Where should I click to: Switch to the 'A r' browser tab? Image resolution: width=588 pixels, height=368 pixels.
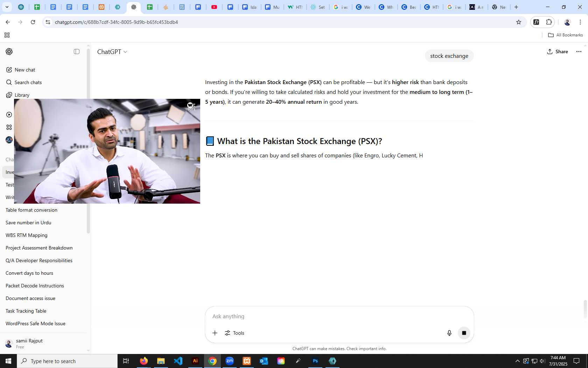point(477,7)
